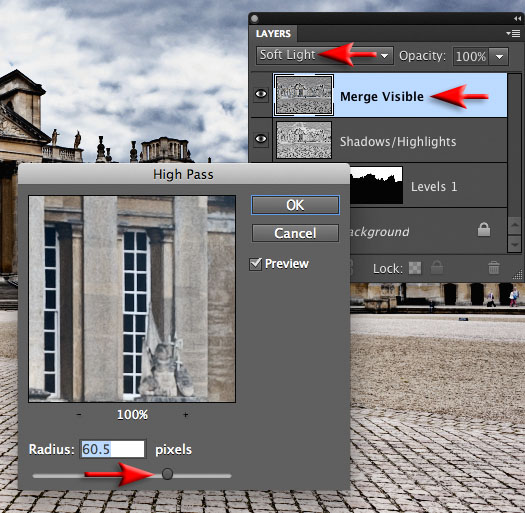Viewport: 525px width, 513px height.
Task: Switch to the LAYERS tab
Action: pos(273,34)
